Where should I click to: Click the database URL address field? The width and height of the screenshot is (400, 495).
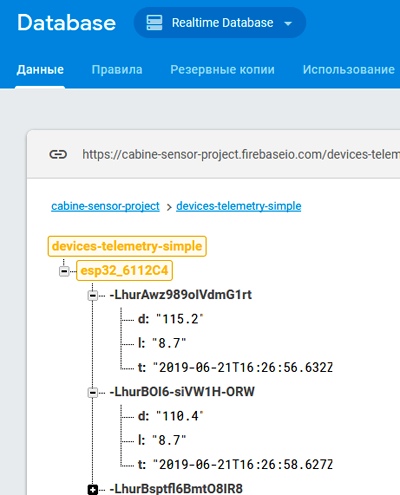[241, 154]
